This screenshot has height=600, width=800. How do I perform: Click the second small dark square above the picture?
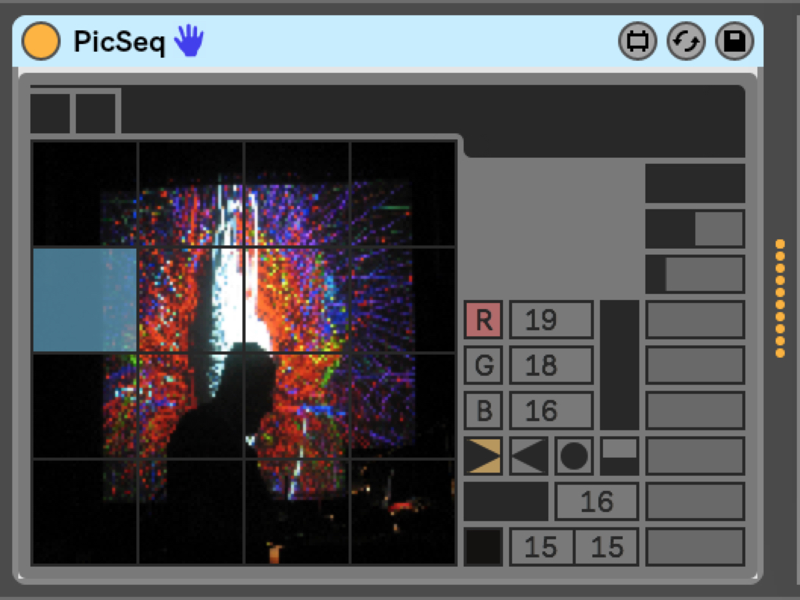click(95, 113)
